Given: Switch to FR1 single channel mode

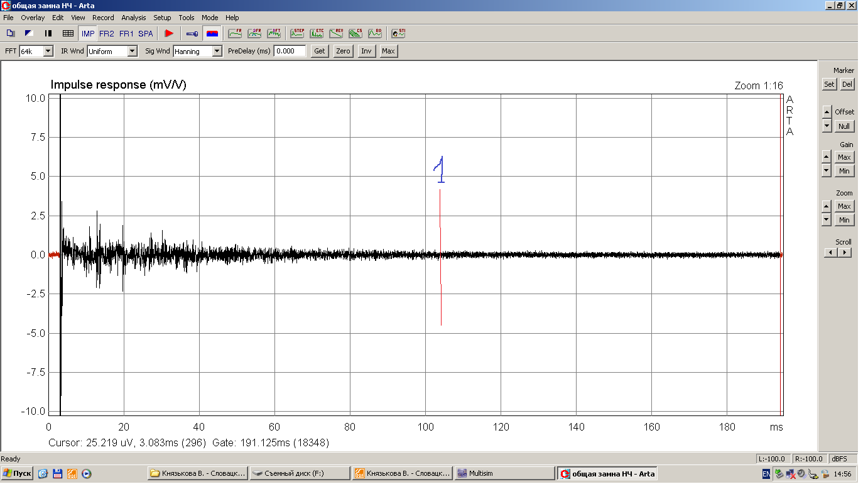Looking at the screenshot, I should tap(126, 33).
